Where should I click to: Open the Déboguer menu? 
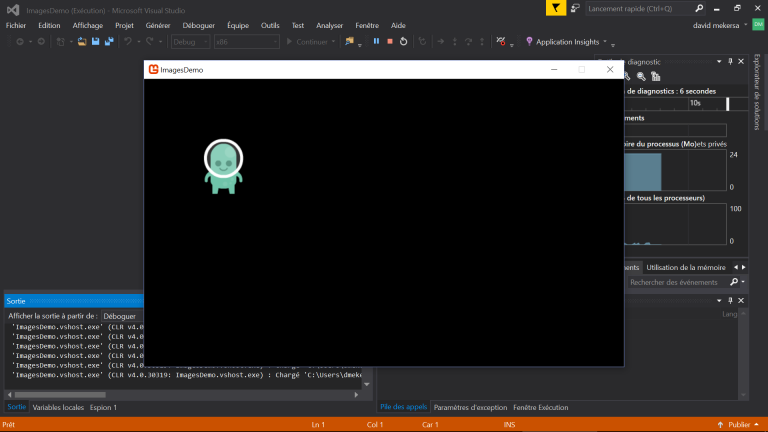[198, 25]
